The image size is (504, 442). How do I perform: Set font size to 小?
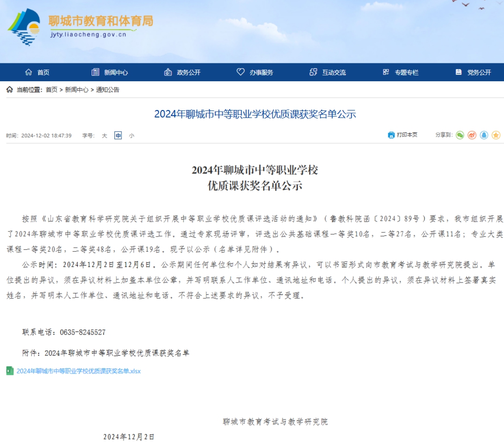131,136
